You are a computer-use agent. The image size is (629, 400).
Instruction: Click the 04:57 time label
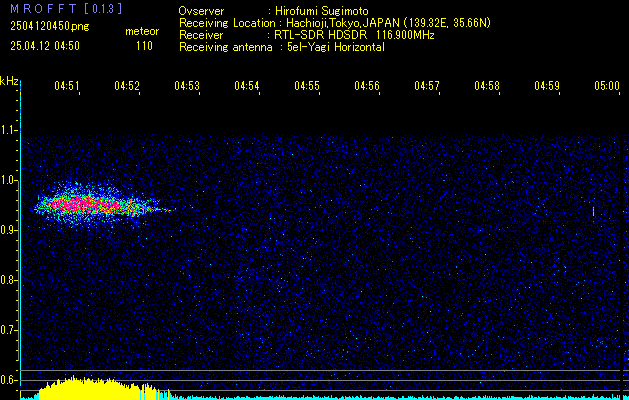coord(427,86)
